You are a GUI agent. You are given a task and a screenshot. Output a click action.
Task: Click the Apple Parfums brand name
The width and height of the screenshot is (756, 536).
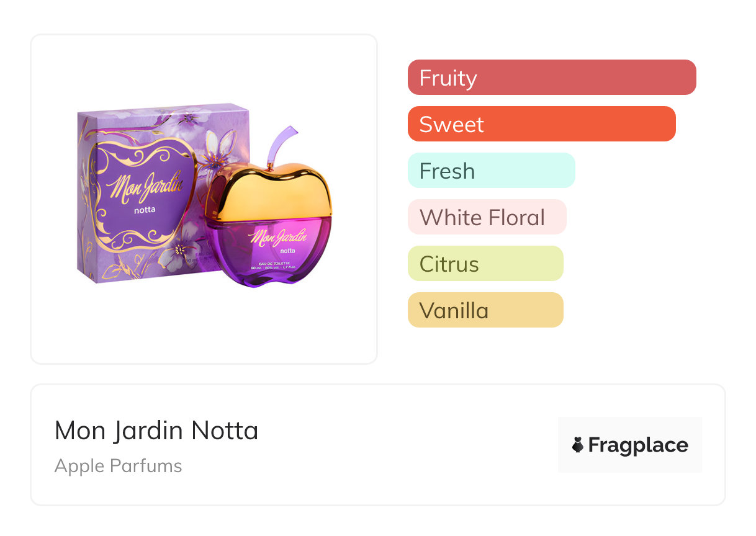click(119, 466)
